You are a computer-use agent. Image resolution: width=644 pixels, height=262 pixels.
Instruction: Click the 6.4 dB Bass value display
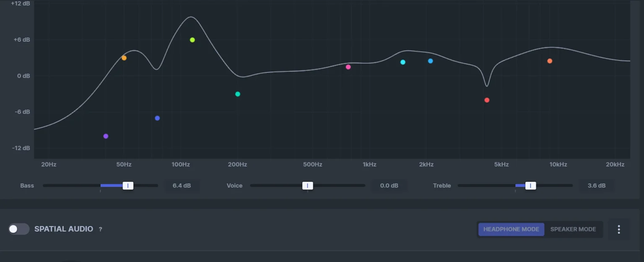pos(182,185)
